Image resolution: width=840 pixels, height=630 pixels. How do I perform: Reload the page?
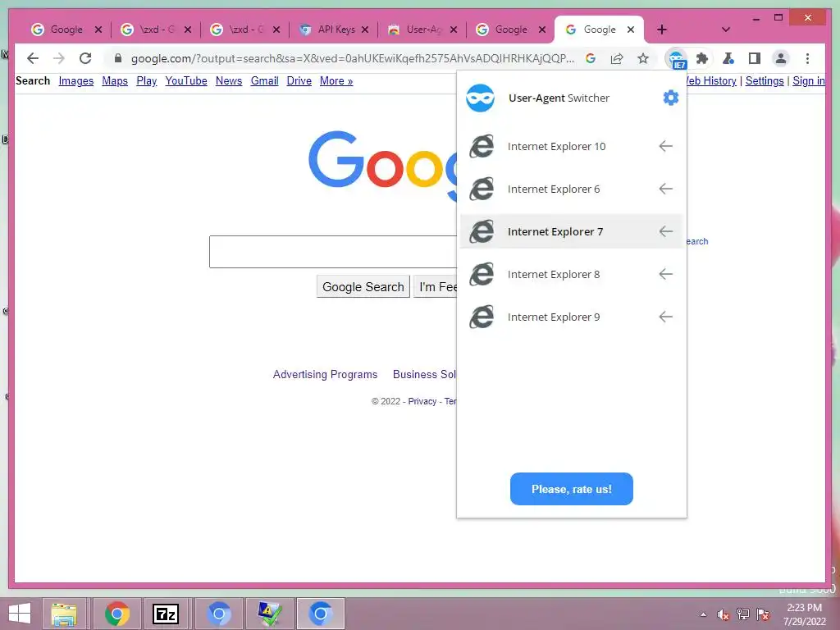[x=85, y=58]
